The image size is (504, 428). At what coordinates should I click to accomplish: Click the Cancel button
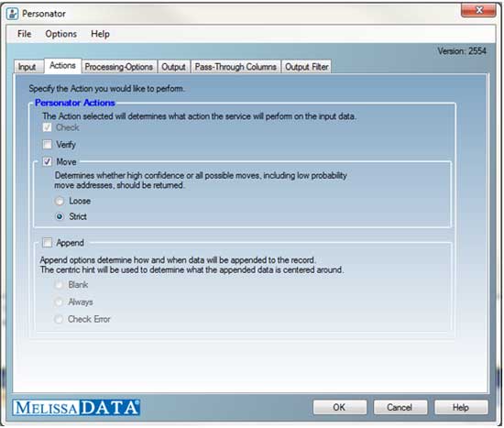click(x=400, y=408)
